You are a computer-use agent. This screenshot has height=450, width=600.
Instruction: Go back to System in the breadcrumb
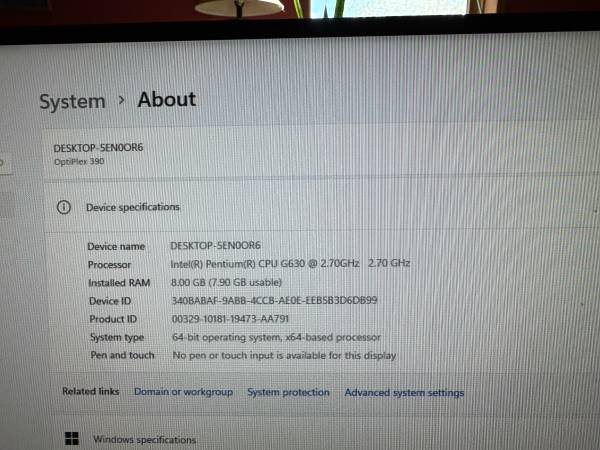[x=72, y=101]
